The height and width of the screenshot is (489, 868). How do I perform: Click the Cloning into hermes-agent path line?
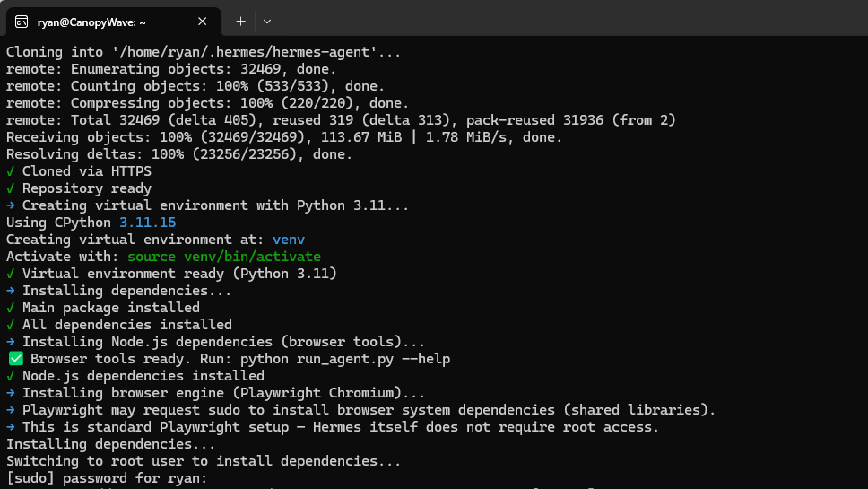204,52
